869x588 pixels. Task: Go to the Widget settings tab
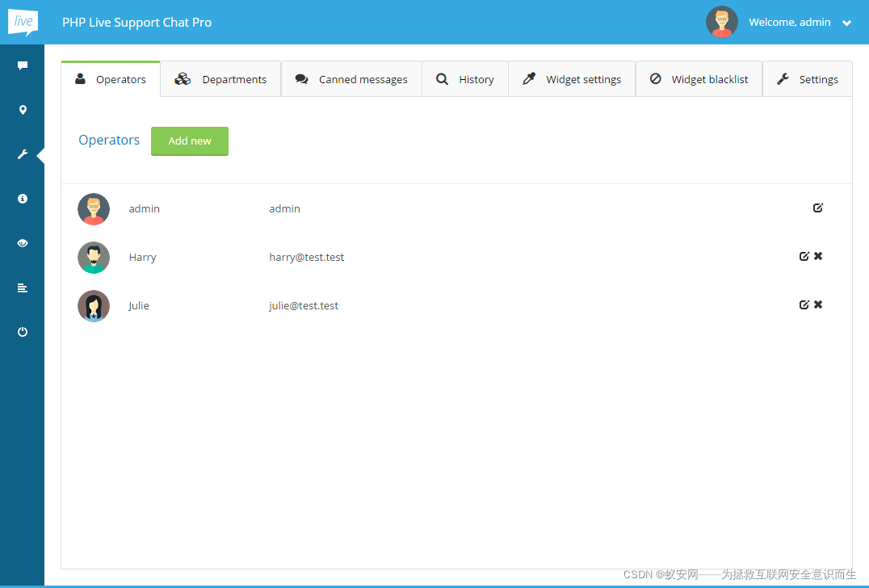(572, 79)
